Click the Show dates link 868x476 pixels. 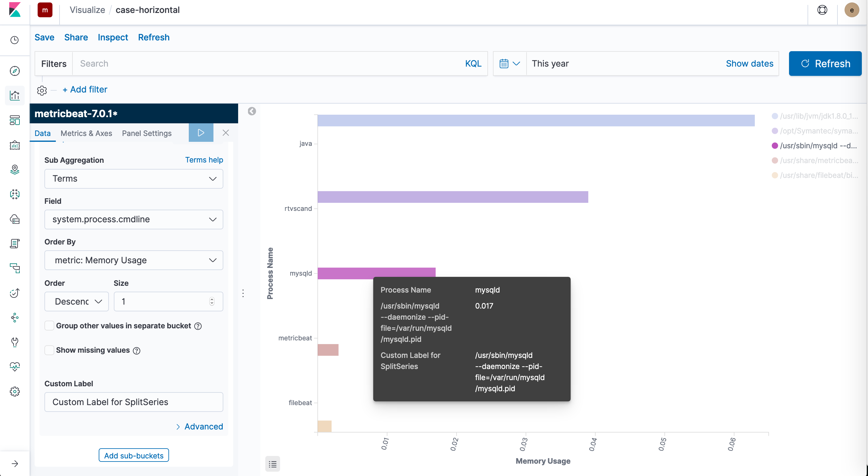pyautogui.click(x=749, y=64)
